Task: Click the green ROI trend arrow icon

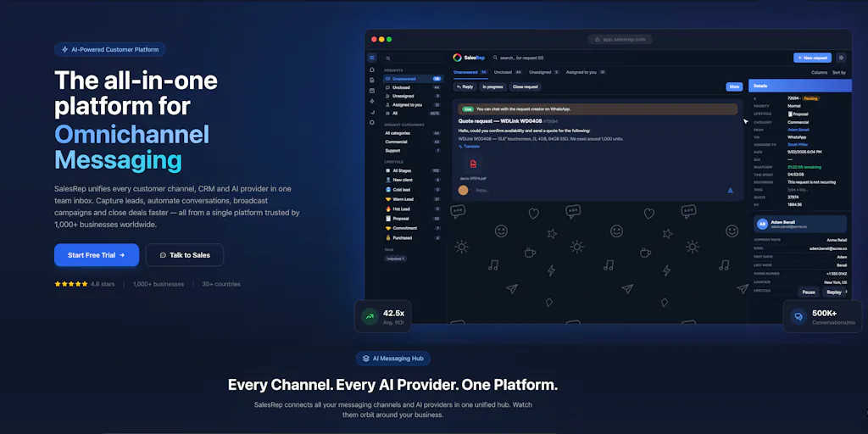Action: pos(370,317)
